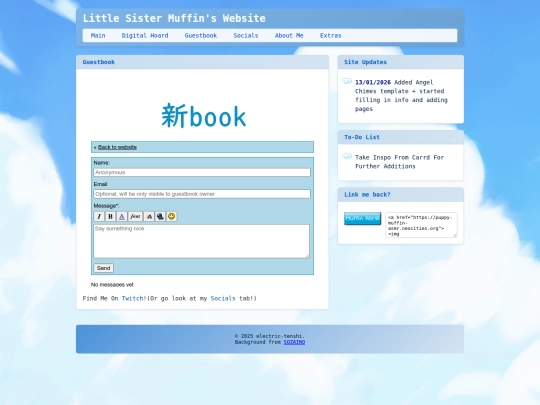Go to the Digital Hoard page
This screenshot has height=405, width=540.
(145, 35)
